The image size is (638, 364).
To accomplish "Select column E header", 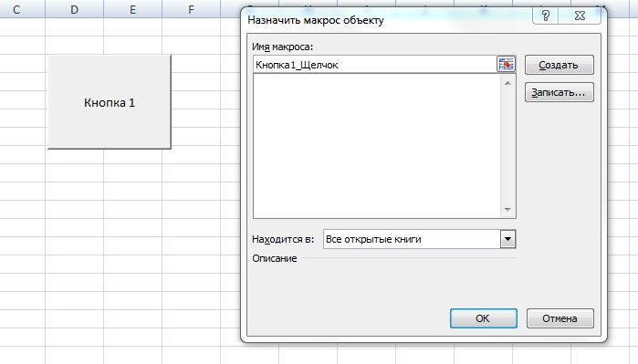I will click(x=132, y=9).
